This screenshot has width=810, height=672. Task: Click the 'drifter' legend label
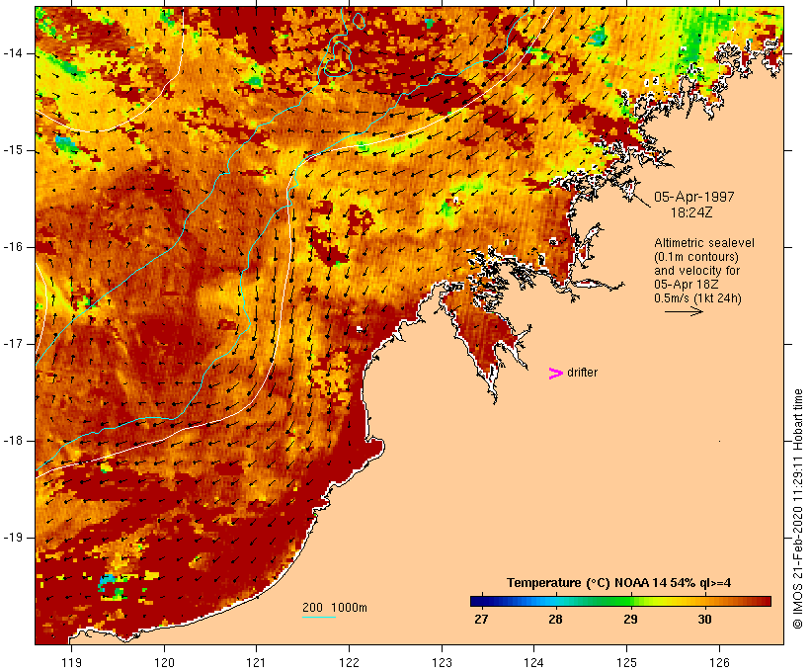[582, 373]
